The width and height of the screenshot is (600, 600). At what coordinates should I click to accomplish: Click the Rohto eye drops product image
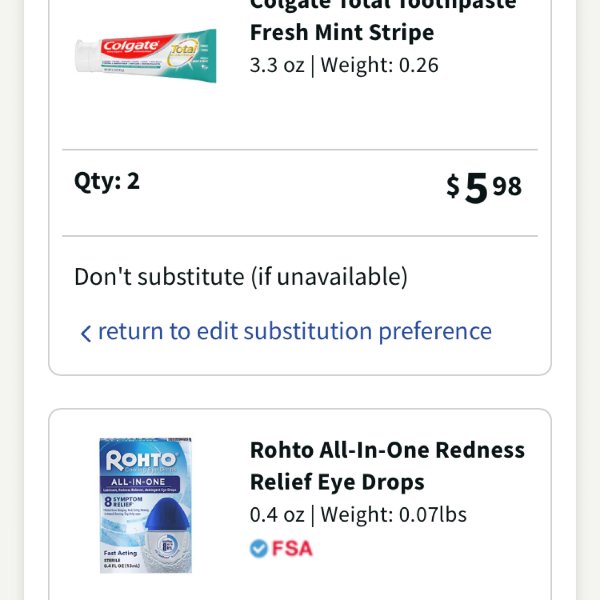145,505
